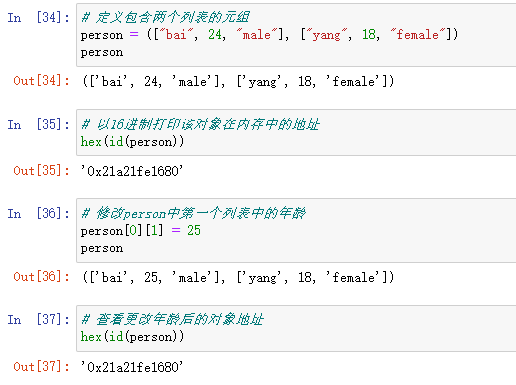Click the '0x21a21fe1680' output of Out[37]
This screenshot has height=385, width=516.
pos(132,367)
